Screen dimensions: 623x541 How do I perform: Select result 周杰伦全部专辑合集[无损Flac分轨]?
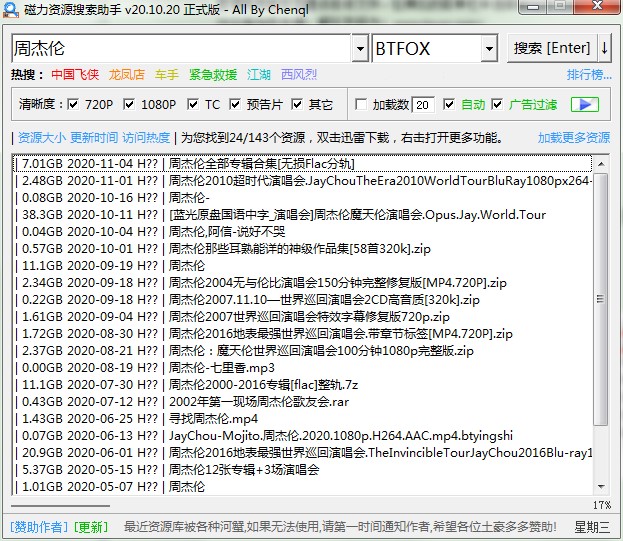pos(303,164)
